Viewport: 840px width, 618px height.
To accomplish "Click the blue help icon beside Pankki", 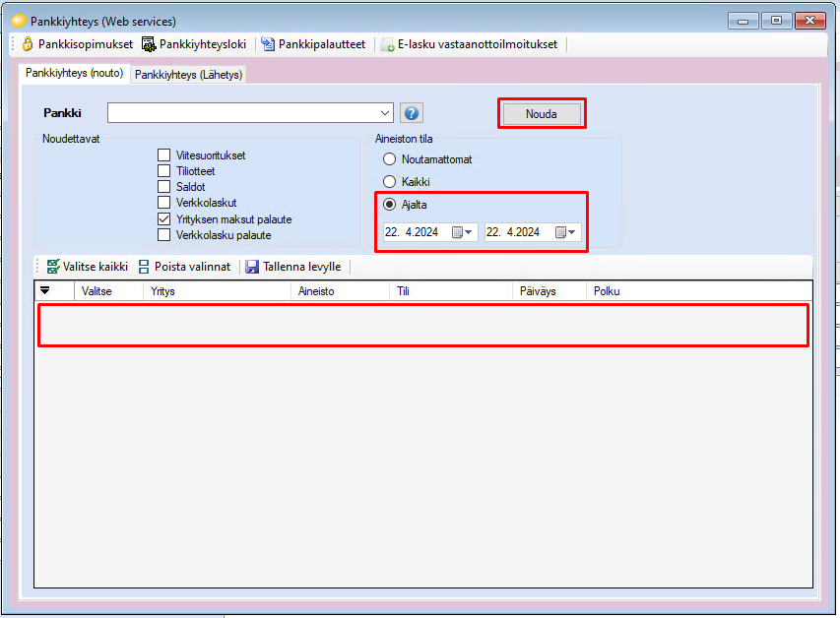I will [x=412, y=113].
